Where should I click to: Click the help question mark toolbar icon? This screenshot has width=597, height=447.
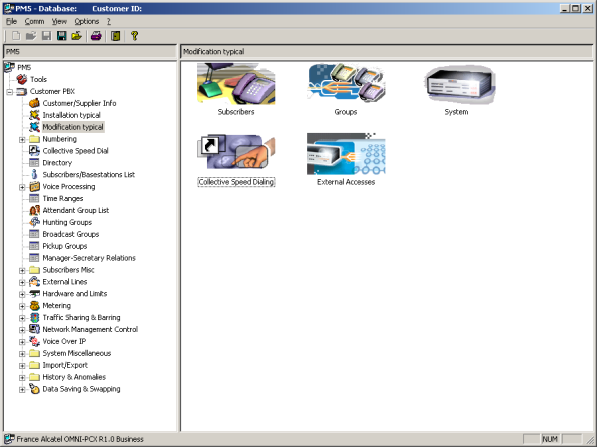[134, 36]
